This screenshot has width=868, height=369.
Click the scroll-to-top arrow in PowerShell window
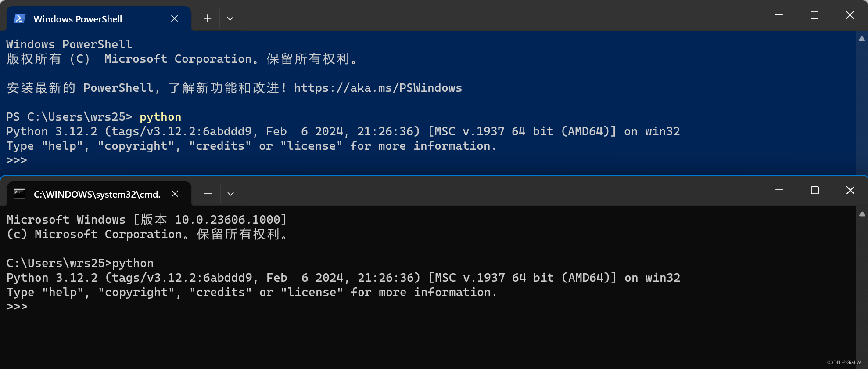pyautogui.click(x=862, y=39)
